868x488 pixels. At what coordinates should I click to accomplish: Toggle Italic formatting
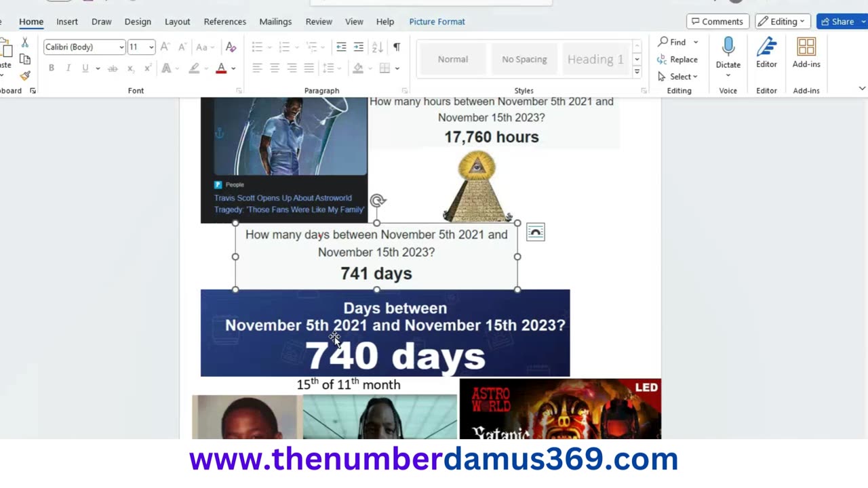[x=68, y=68]
